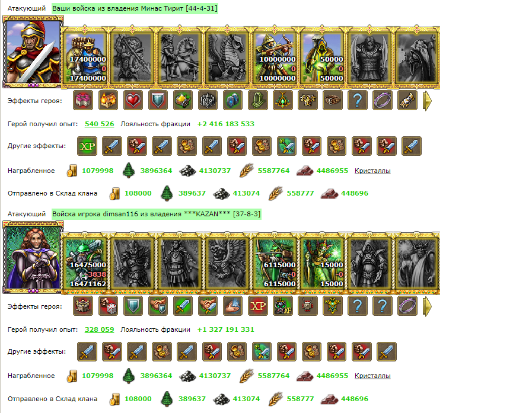Open the 540 526 experience link
Image resolution: width=532 pixels, height=413 pixels.
pos(100,124)
